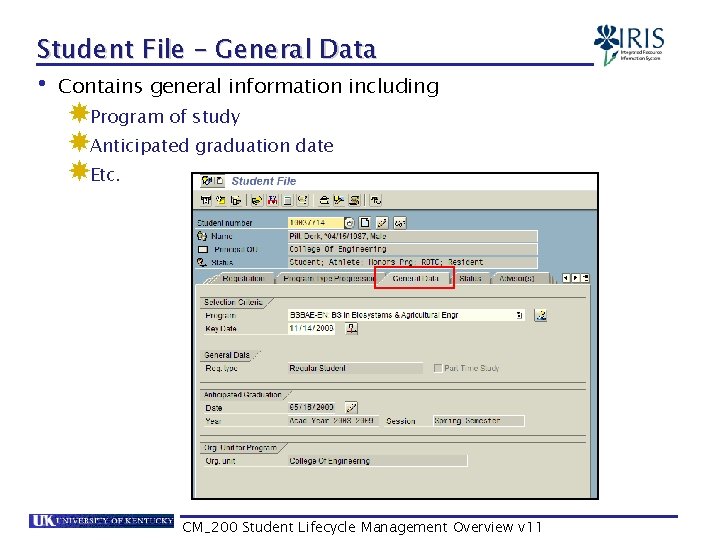Click the icon beside the Status label
720x540 pixels.
pyautogui.click(x=202, y=262)
